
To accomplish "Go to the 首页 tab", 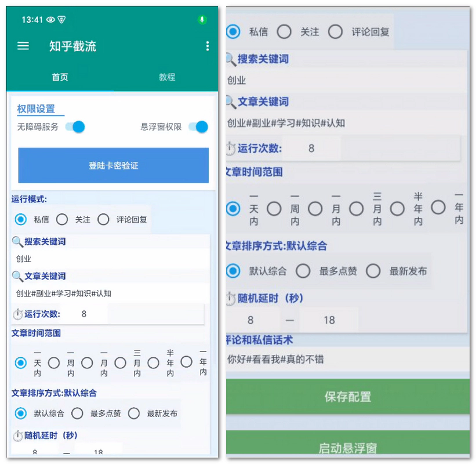I will tap(60, 77).
